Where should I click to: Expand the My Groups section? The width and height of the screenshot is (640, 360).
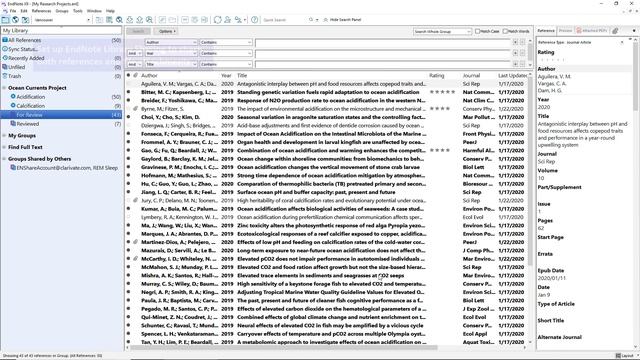click(4, 136)
